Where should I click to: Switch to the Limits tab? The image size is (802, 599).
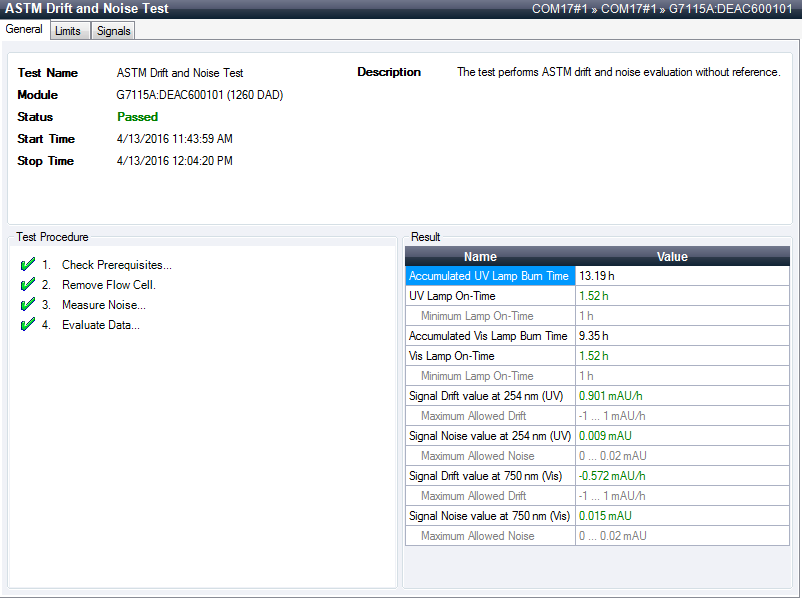point(68,31)
